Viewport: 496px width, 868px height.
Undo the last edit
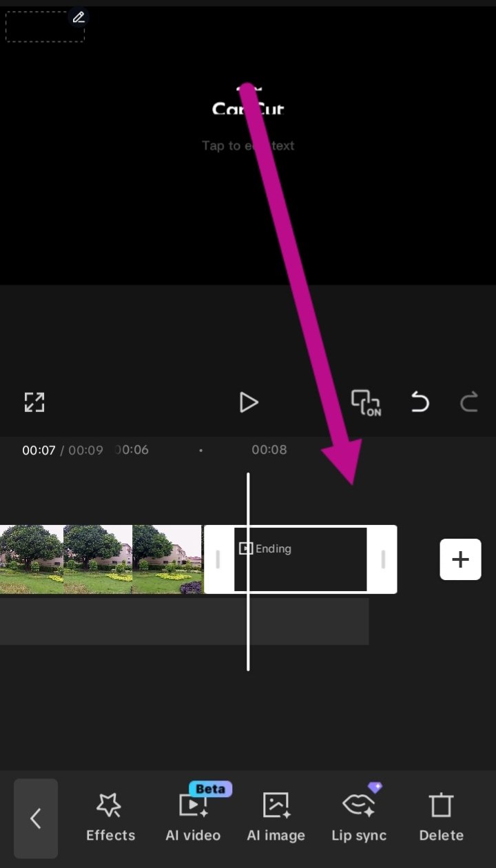(420, 402)
